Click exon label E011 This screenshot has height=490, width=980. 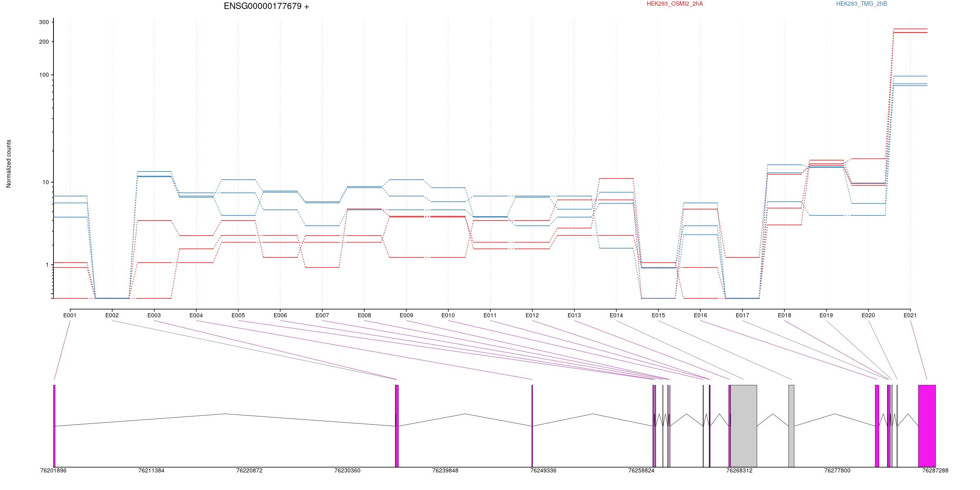490,315
